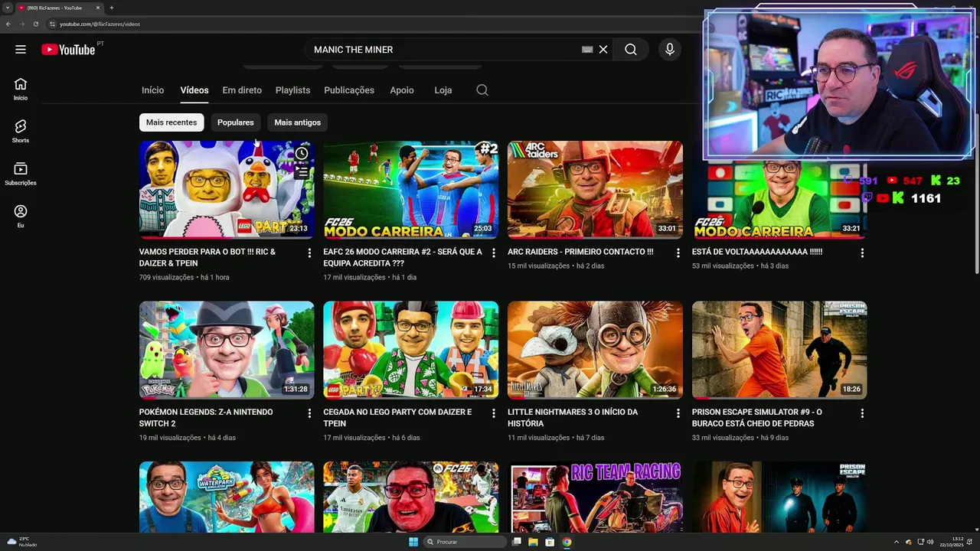Open options menu for PRISON ESCAPE SIMULATOR #9
The width and height of the screenshot is (980, 551).
862,413
